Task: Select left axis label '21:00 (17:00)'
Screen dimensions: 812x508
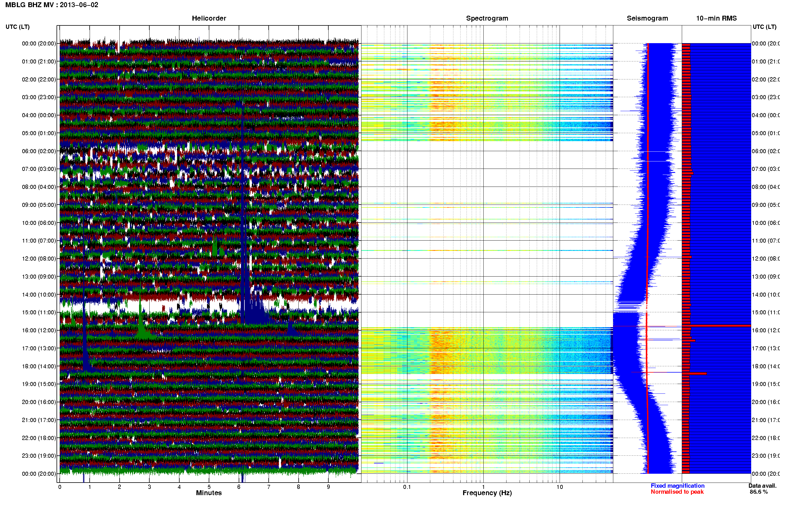Action: click(39, 420)
